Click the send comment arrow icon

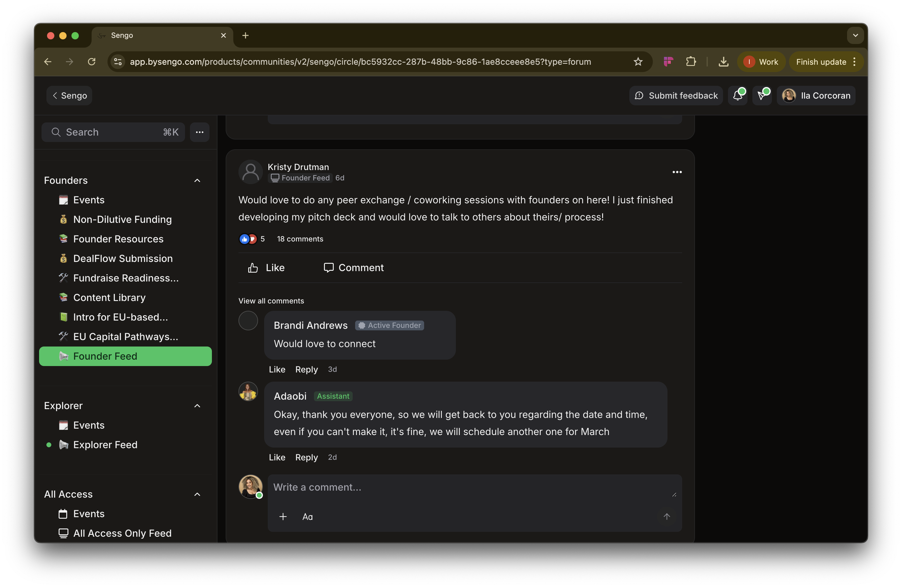tap(667, 517)
